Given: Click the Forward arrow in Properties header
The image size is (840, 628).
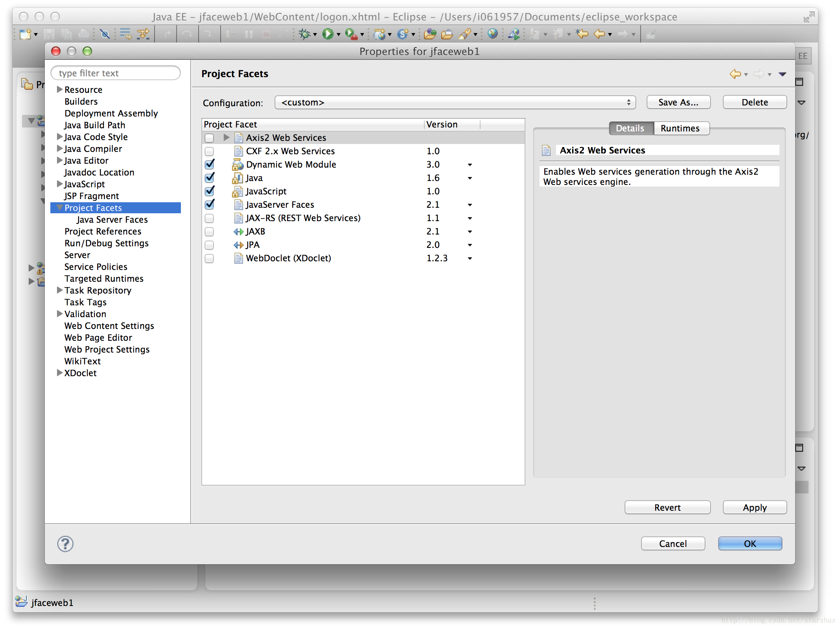Looking at the screenshot, I should 759,74.
